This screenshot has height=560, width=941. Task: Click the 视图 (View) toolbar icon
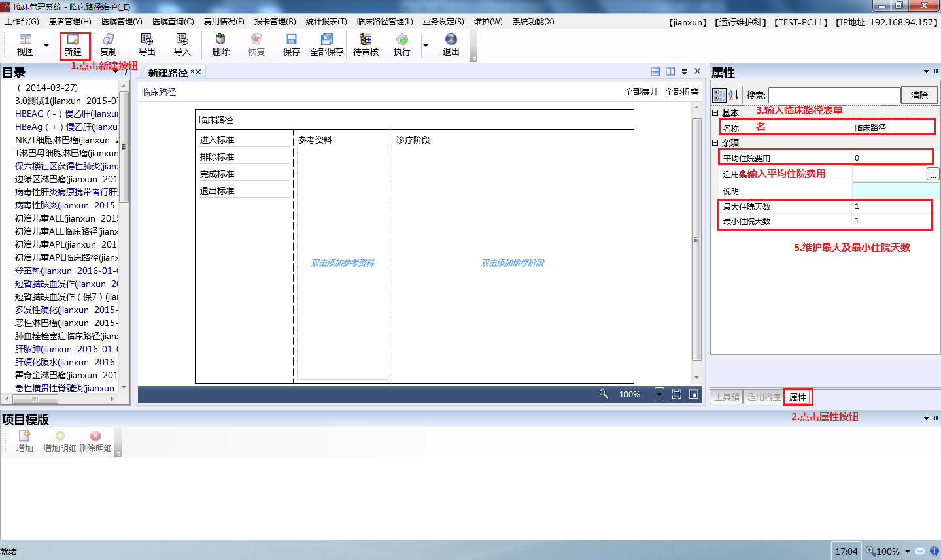coord(26,40)
